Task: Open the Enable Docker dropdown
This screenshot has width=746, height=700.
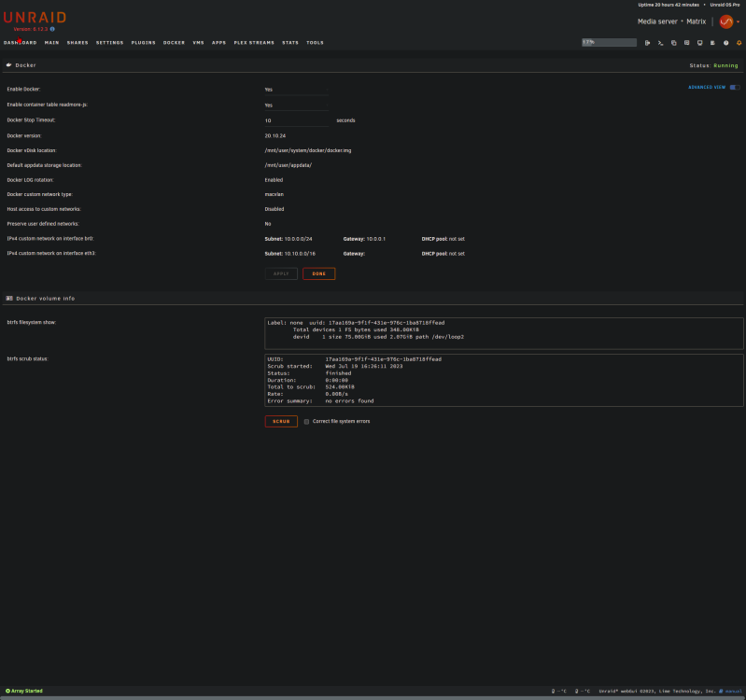Action: pyautogui.click(x=296, y=90)
